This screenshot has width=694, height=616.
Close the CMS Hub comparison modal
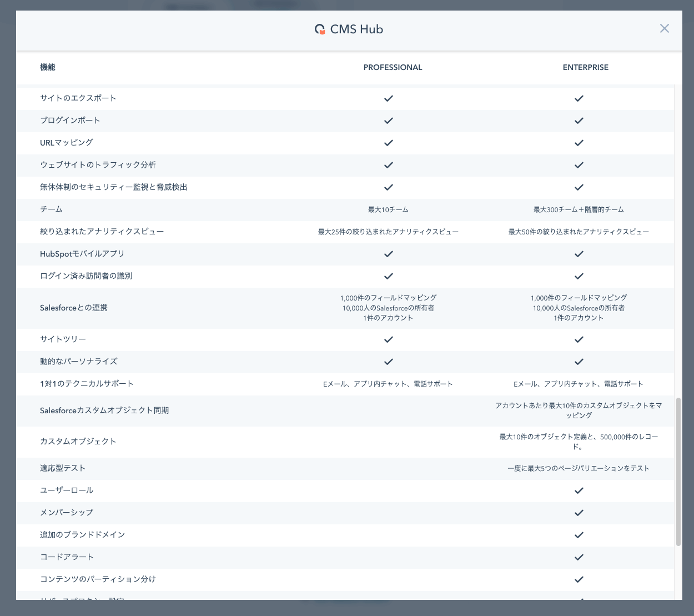click(x=664, y=28)
